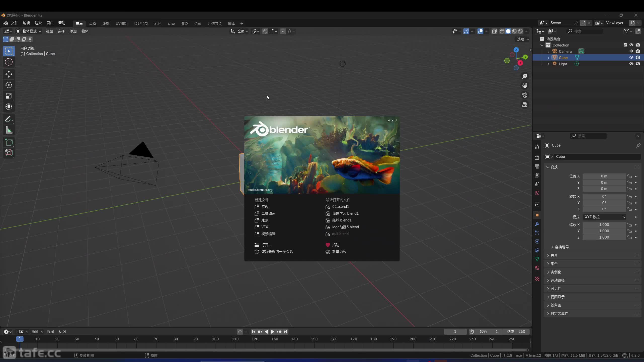
Task: Open the Output properties tab
Action: pyautogui.click(x=537, y=166)
